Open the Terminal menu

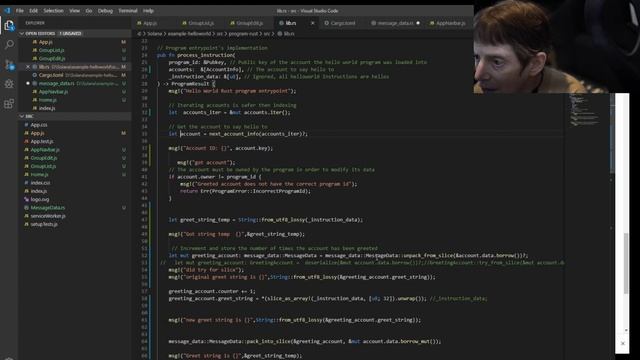(128, 11)
